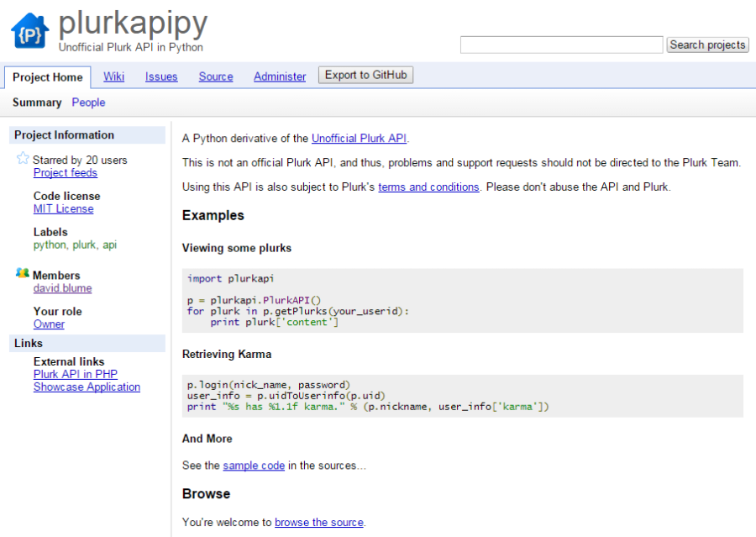Click the 'And More' heading

pos(207,439)
